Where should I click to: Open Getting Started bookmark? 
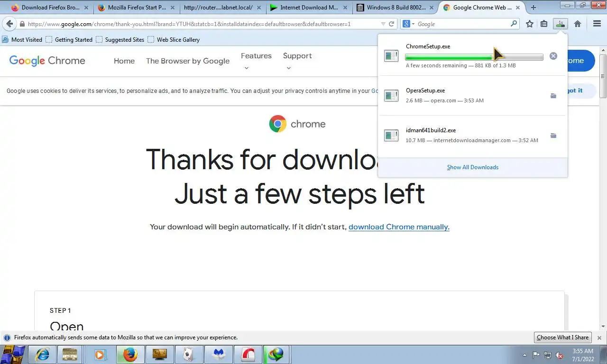point(69,39)
